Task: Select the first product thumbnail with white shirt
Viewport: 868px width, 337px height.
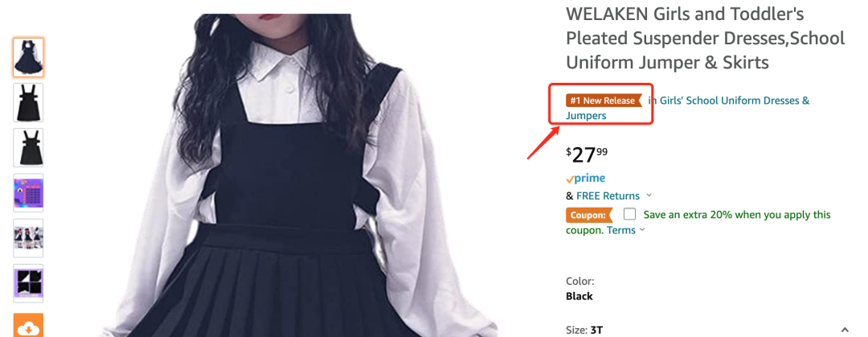Action: 28,57
